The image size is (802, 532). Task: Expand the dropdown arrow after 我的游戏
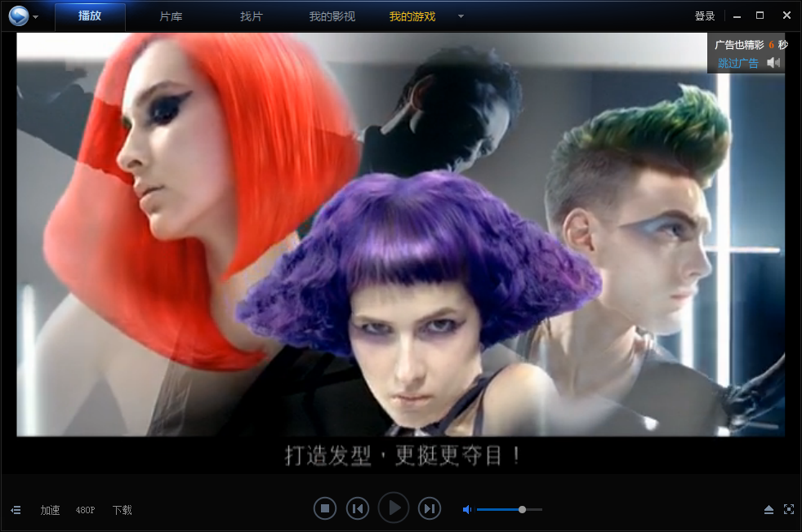pyautogui.click(x=461, y=16)
